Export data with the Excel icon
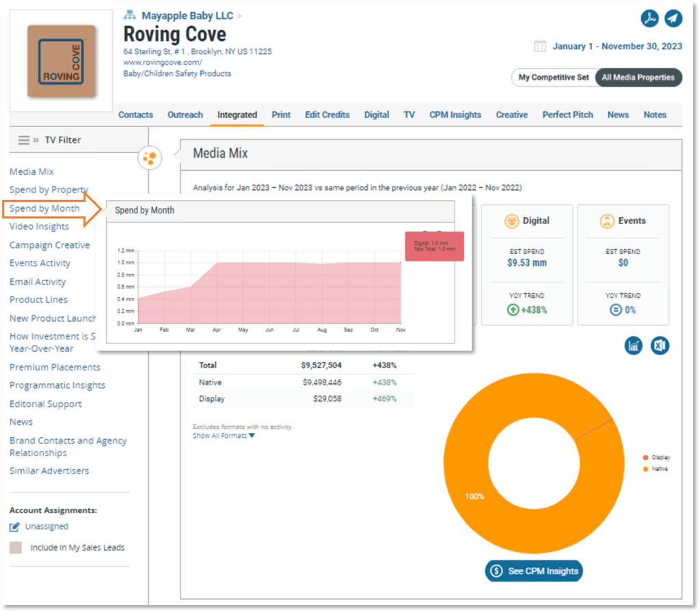 (660, 346)
